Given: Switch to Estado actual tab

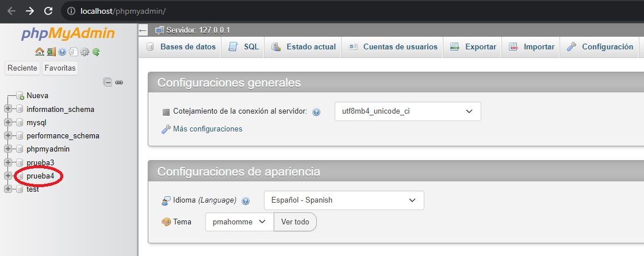Looking at the screenshot, I should (303, 46).
